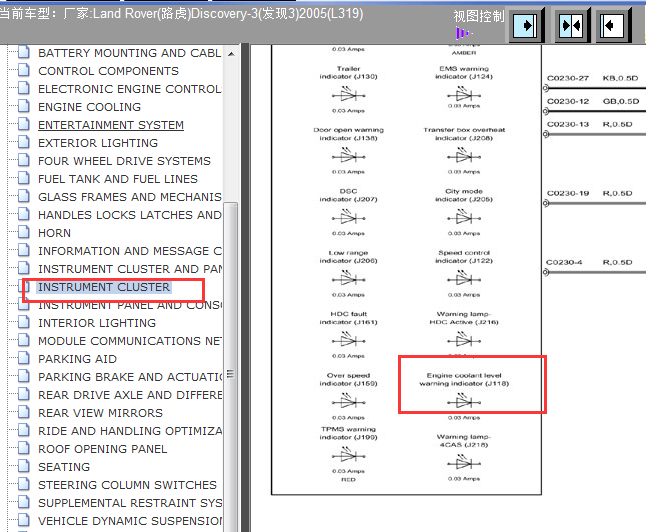This screenshot has height=532, width=646.
Task: Select the highlighted INSTRUMENT CLUSTER entry
Action: [x=104, y=287]
